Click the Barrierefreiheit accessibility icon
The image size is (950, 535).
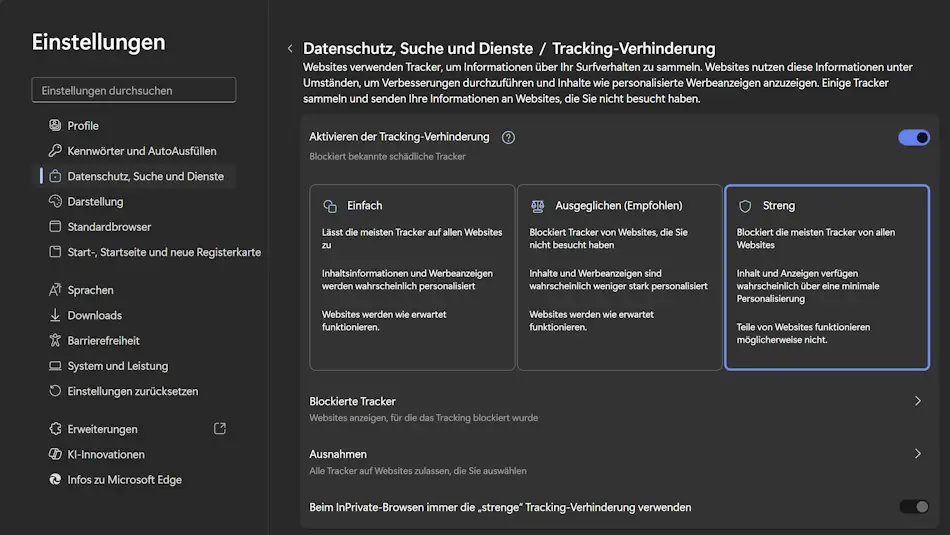[x=55, y=341]
